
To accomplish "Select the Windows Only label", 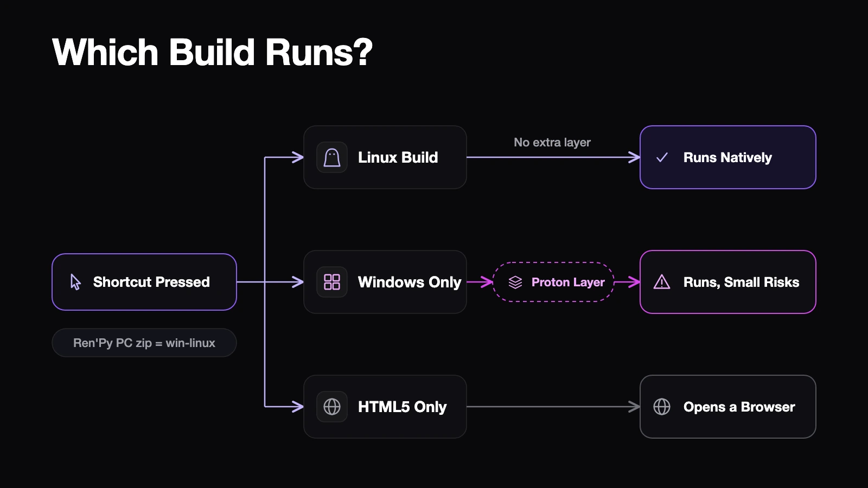I will click(410, 282).
